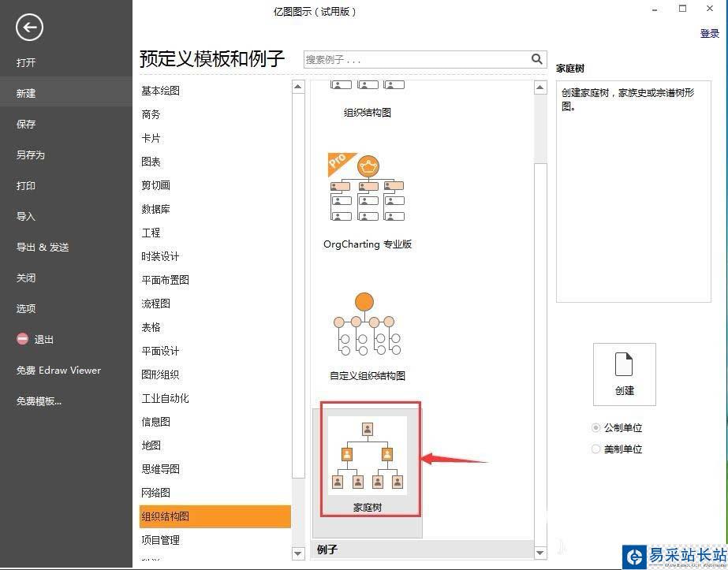Select 图形组织 category
This screenshot has height=570, width=728.
click(160, 374)
